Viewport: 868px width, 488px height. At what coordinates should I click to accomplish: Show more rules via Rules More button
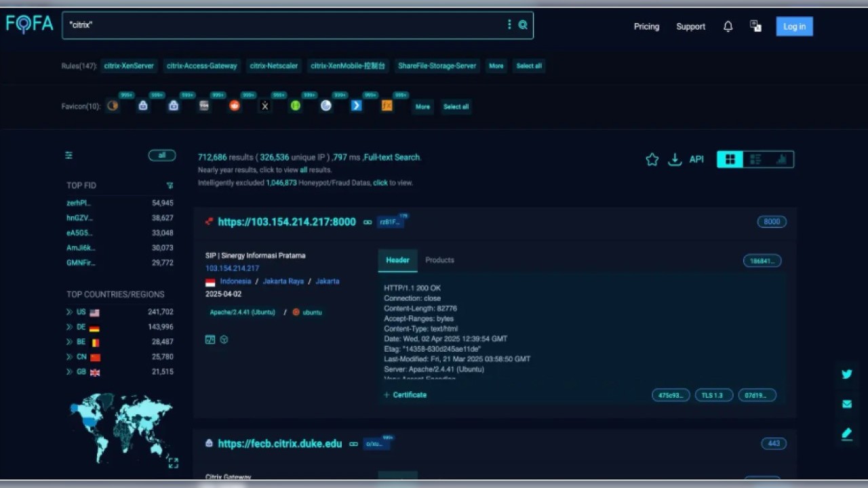tap(496, 66)
